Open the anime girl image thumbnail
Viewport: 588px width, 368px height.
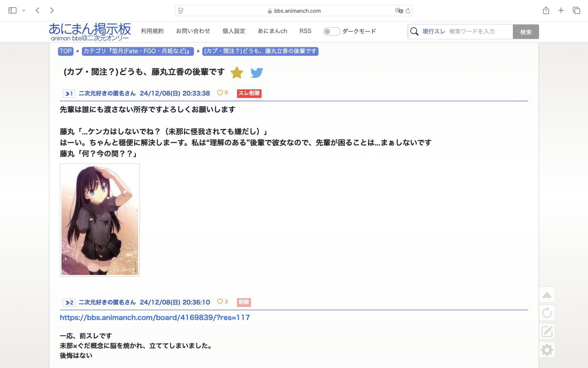pyautogui.click(x=100, y=220)
